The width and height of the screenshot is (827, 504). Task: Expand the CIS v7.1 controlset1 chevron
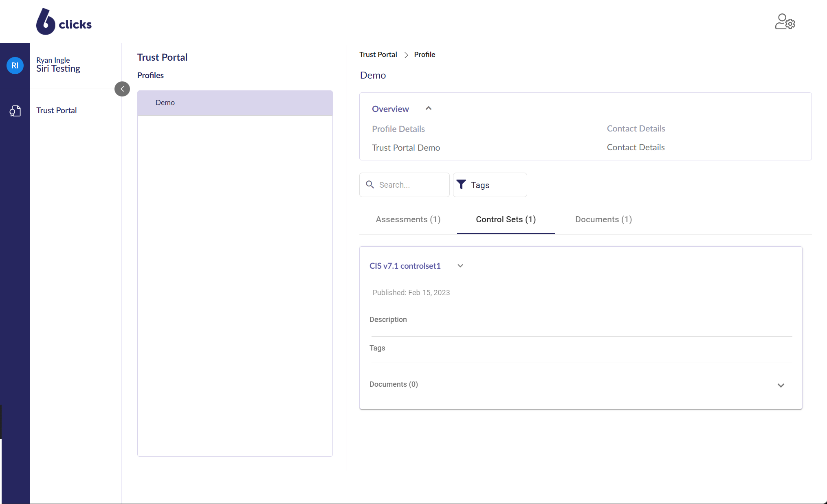460,266
